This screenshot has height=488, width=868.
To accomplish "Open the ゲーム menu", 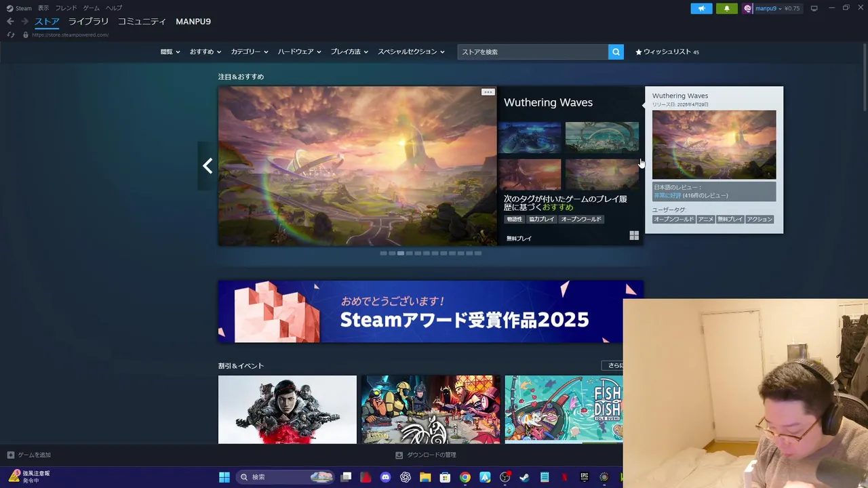I will point(91,8).
